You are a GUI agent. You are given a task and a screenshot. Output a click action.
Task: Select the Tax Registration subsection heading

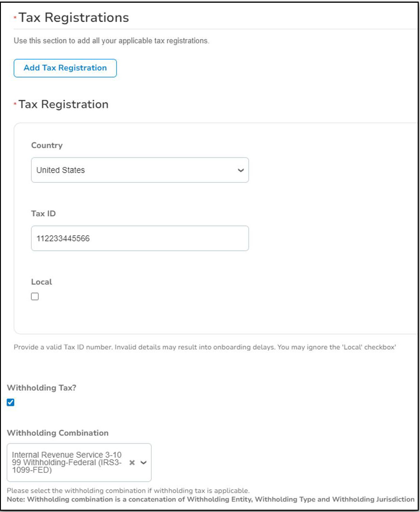(x=63, y=104)
